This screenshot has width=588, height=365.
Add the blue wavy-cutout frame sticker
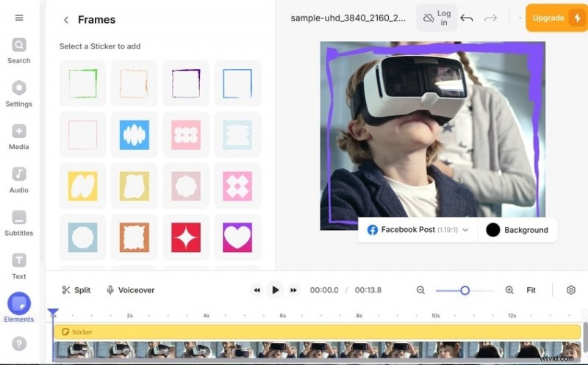135,134
